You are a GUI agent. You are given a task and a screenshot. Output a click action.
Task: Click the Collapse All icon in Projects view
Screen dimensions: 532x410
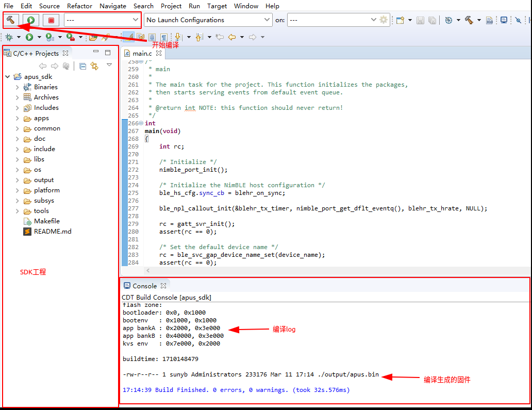(x=82, y=66)
